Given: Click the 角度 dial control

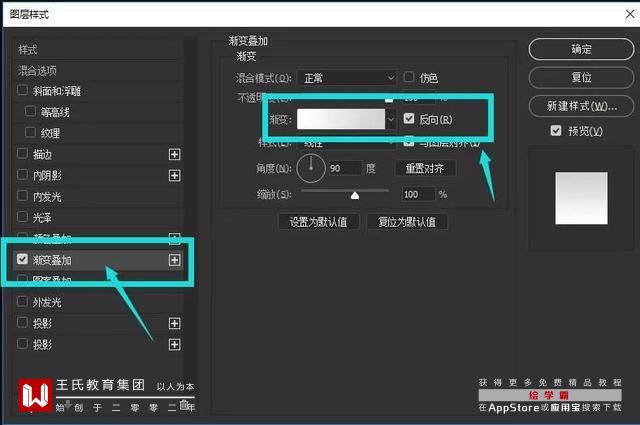Looking at the screenshot, I should click(311, 168).
